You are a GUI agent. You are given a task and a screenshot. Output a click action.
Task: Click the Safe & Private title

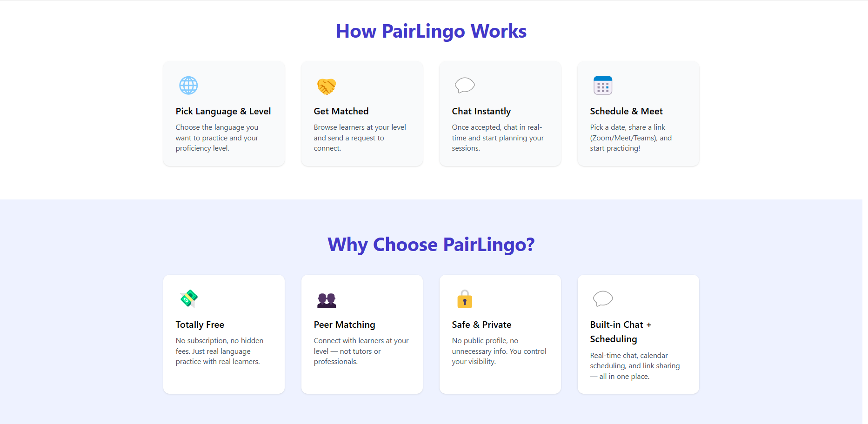481,325
